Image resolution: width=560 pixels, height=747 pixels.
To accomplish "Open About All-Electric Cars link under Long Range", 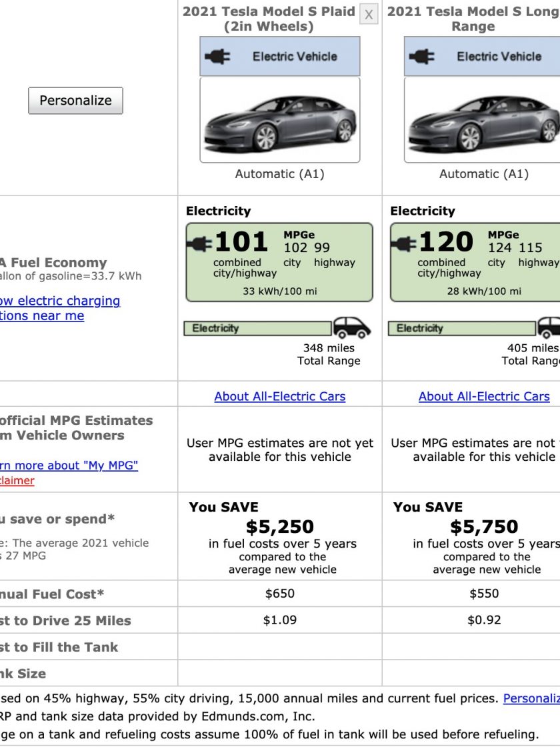I will [x=484, y=396].
